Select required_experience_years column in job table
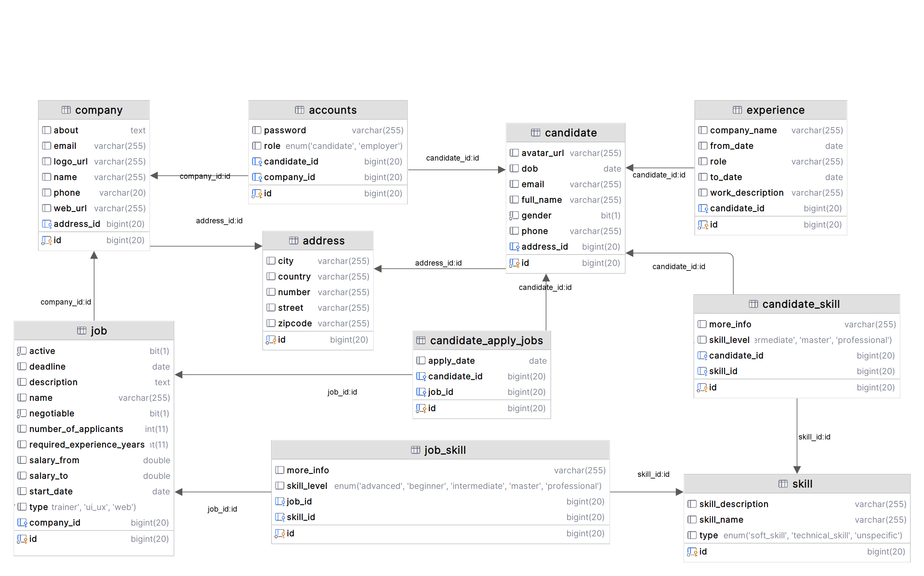Viewport: 924px width, 576px height. click(94, 445)
